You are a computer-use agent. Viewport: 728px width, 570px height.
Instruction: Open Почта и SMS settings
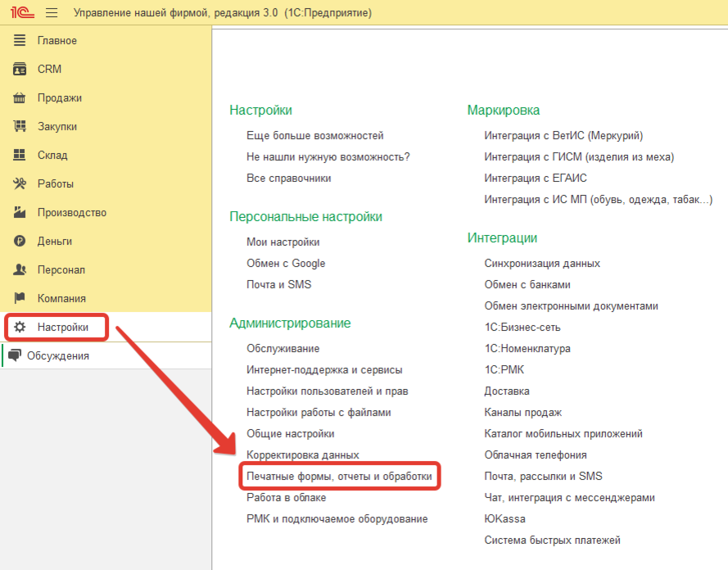278,284
